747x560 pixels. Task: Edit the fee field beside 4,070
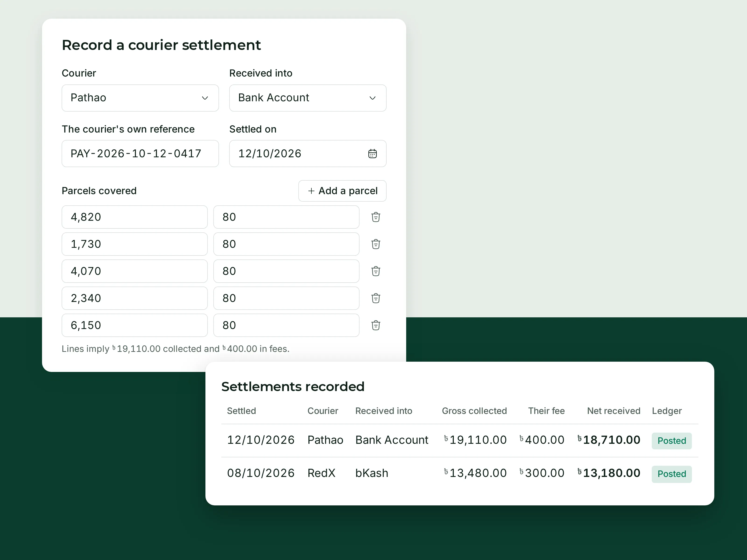tap(286, 271)
